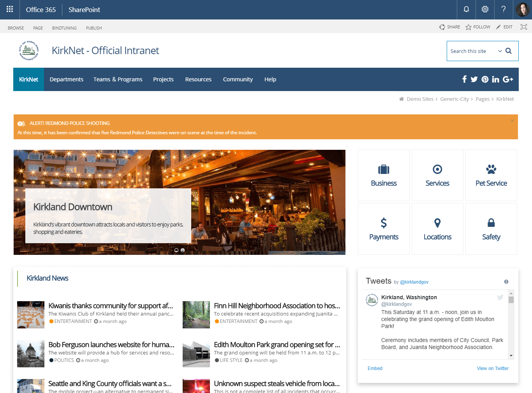Open the Payments tile
Screen dimensions: 532x393
pos(384,229)
